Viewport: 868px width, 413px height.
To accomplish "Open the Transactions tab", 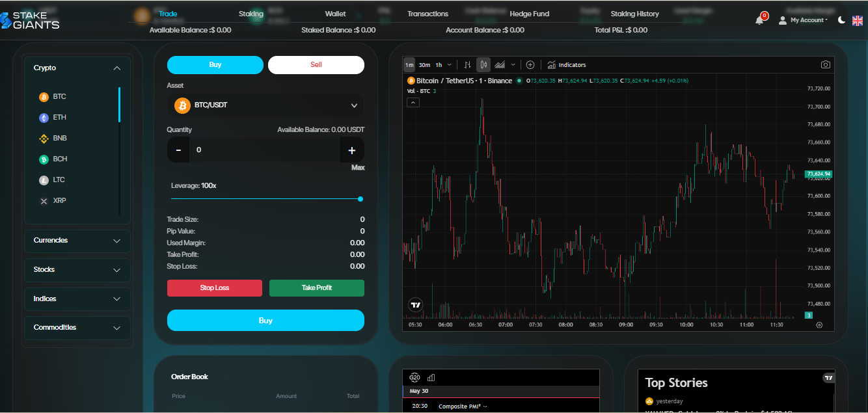I will [x=427, y=14].
